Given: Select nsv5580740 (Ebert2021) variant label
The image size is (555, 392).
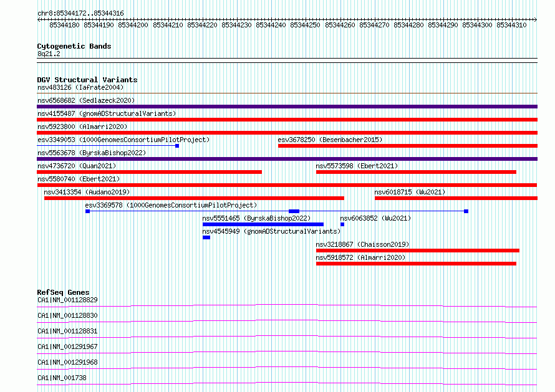Looking at the screenshot, I should [x=79, y=179].
